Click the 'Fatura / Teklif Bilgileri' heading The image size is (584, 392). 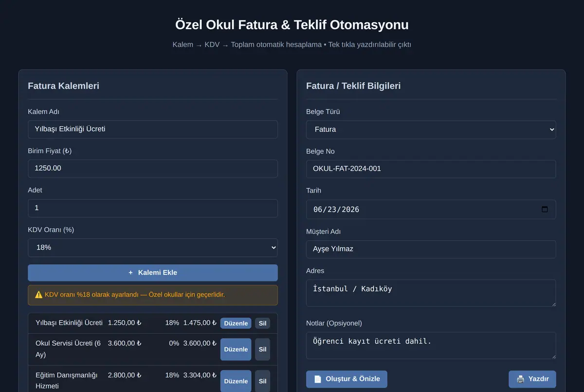pyautogui.click(x=353, y=86)
